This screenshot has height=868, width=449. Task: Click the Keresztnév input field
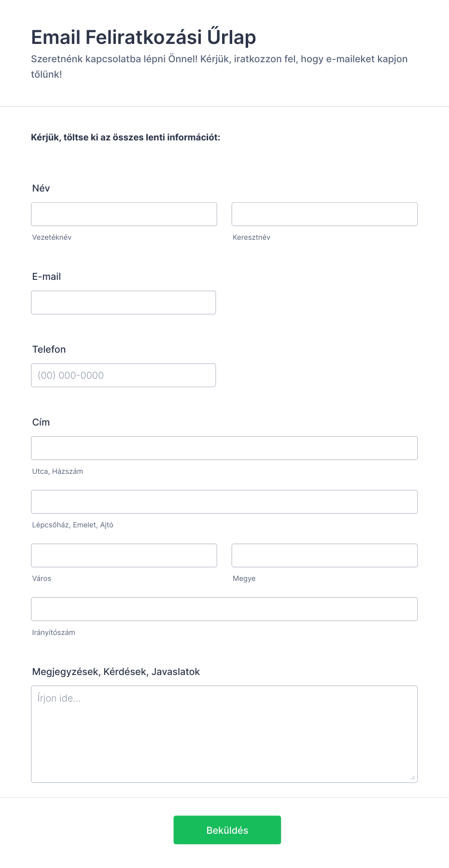coord(324,214)
